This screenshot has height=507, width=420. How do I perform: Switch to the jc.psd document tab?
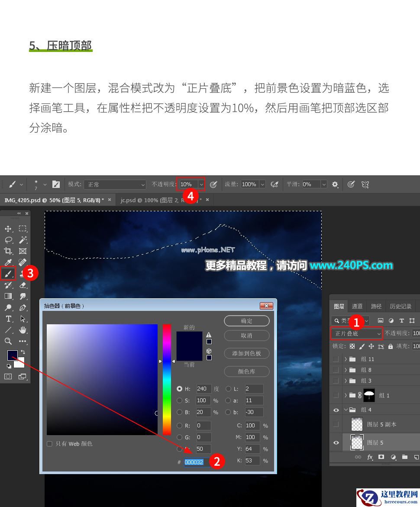point(147,200)
